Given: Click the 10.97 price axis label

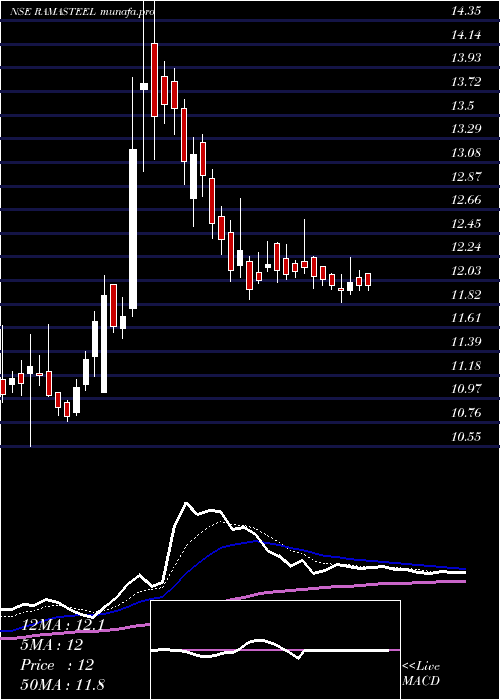Looking at the screenshot, I should (466, 389).
